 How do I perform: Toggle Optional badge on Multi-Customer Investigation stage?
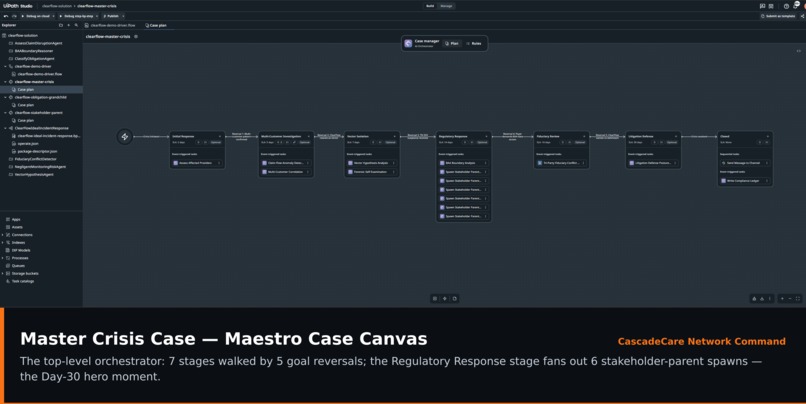pos(304,142)
